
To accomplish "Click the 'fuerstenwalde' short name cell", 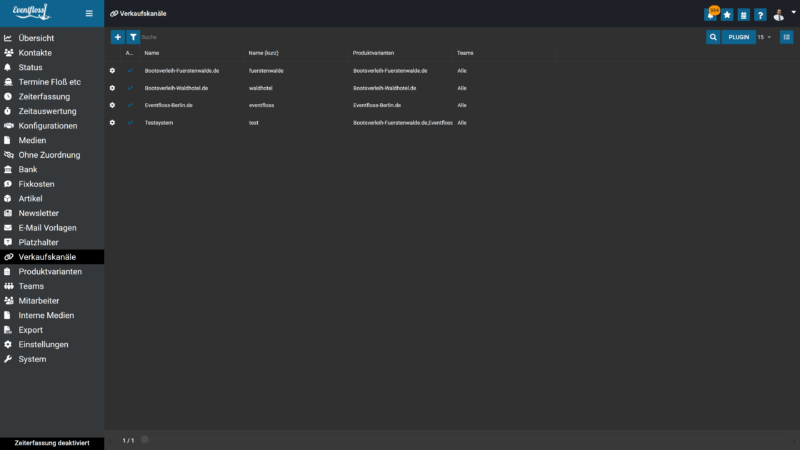I will [266, 71].
